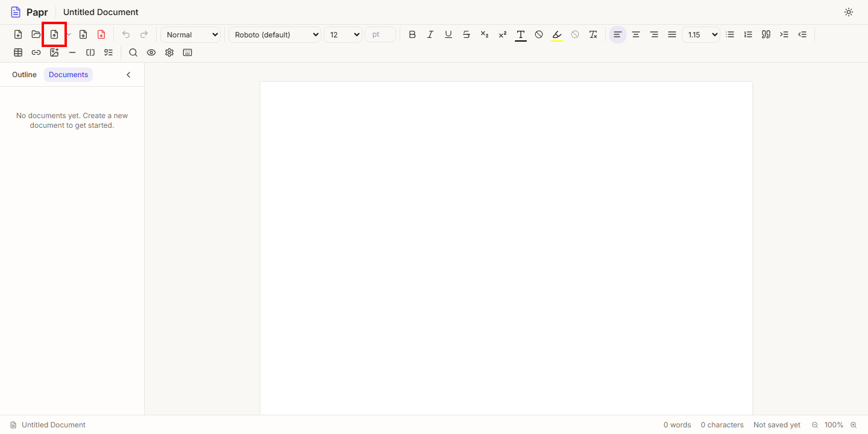
Task: Click the '0 words' counter
Action: pos(678,425)
